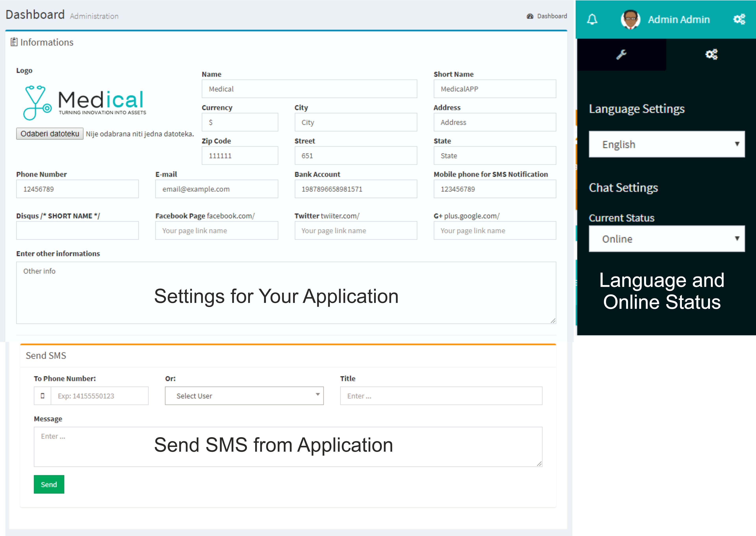
Task: Click the Facebook Page link name field
Action: [216, 230]
